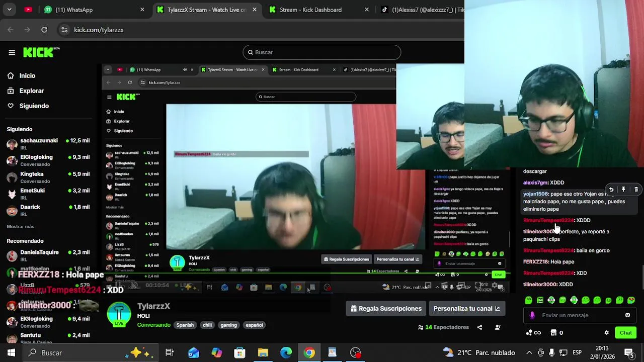Image resolution: width=644 pixels, height=362 pixels.
Task: Go to Inicio in sidebar
Action: coord(27,75)
